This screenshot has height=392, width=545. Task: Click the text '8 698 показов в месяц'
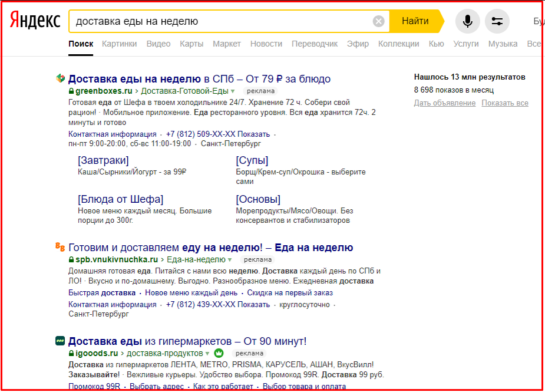454,90
